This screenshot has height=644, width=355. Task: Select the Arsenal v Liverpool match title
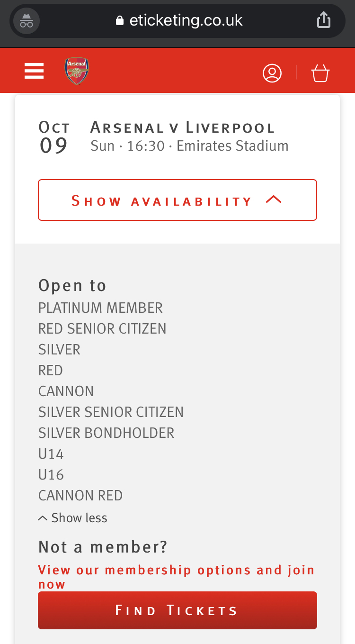click(x=183, y=127)
